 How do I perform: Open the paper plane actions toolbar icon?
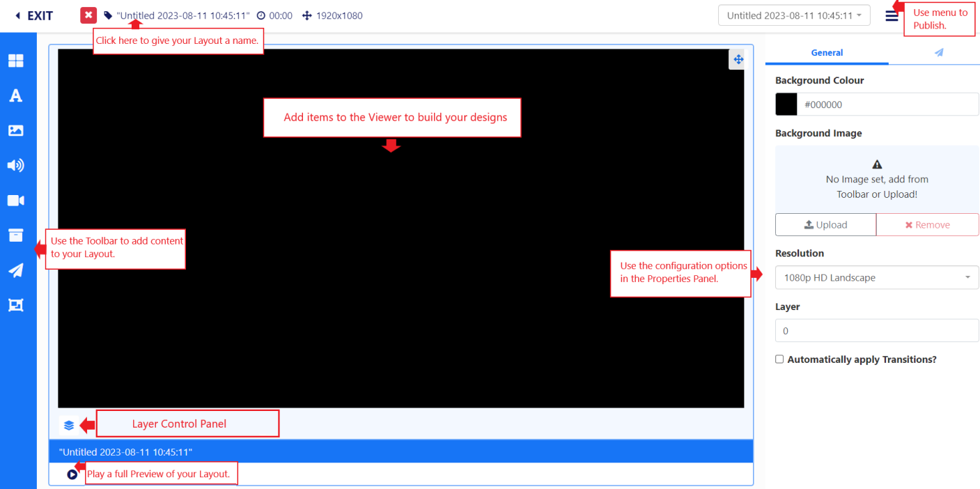coord(15,270)
